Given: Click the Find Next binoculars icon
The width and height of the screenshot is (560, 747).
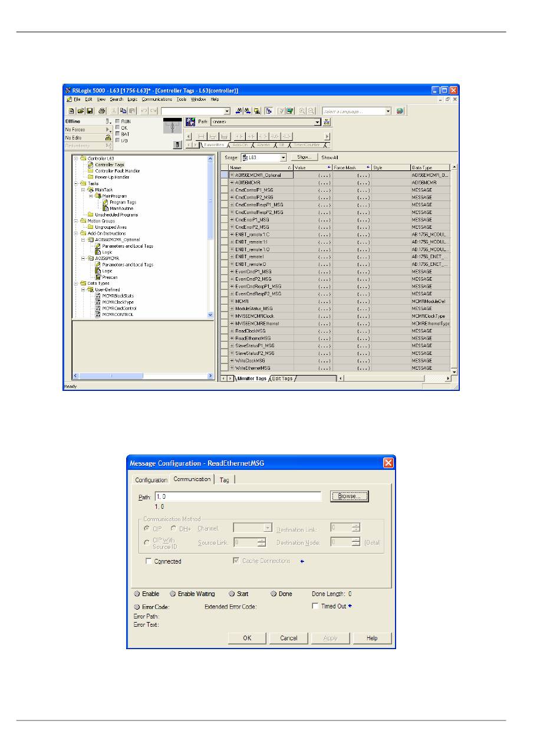Looking at the screenshot, I should click(248, 111).
